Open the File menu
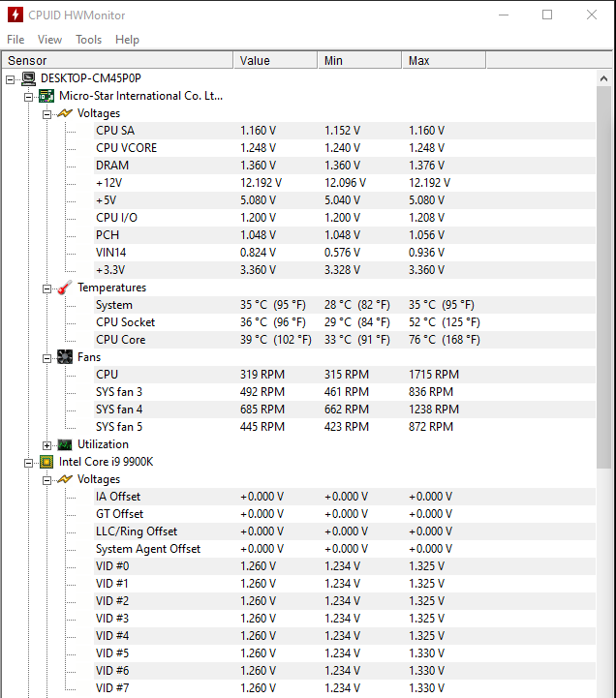Screen dimensions: 616x698 [15, 40]
